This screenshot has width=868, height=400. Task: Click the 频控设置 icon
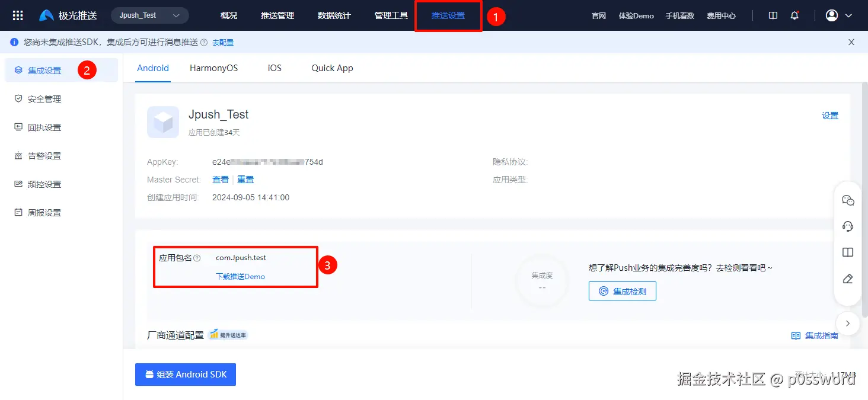click(18, 184)
